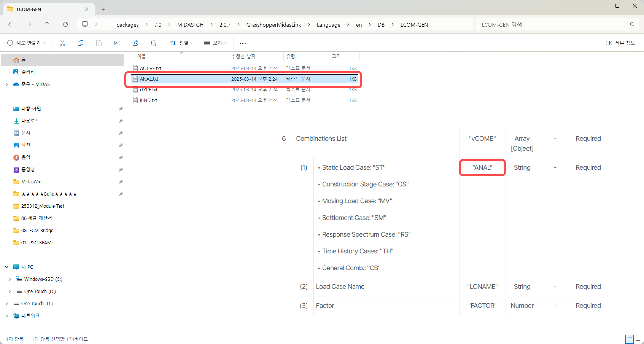Click the 2.0.7 breadcrumb
The image size is (644, 344).
[225, 25]
